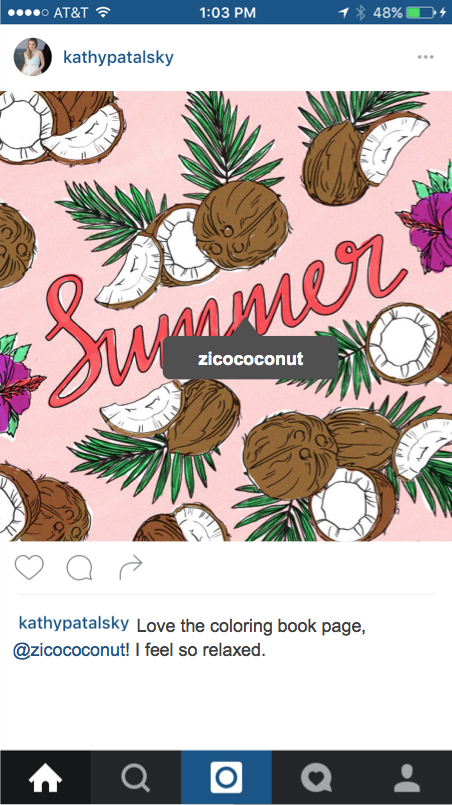Open comments via the speech bubble icon
452x805 pixels.
point(80,568)
